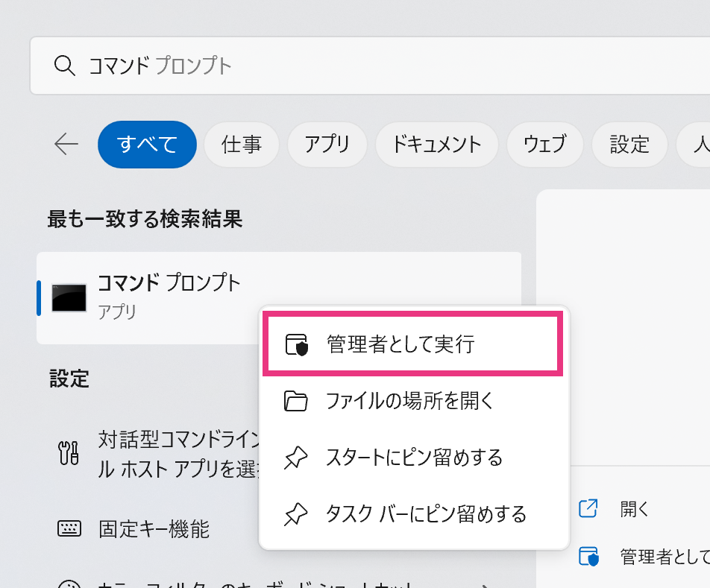Choose 管理者として実行 in context menu
710x588 pixels.
[x=413, y=344]
